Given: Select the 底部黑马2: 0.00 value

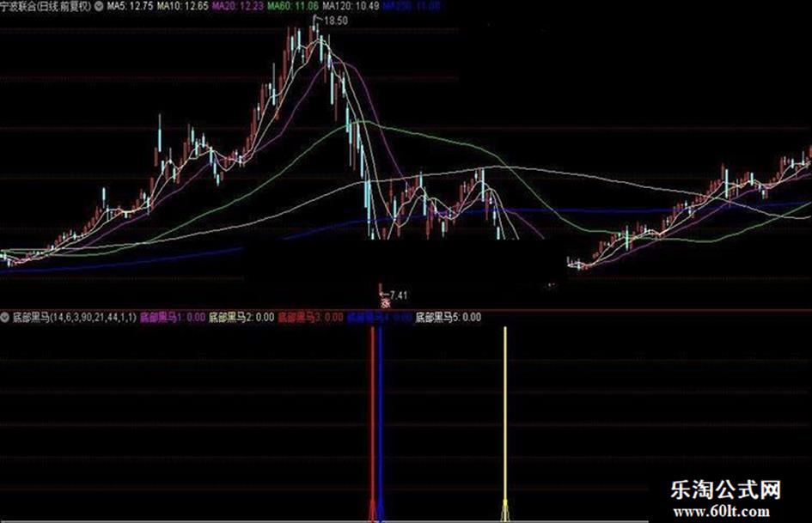Looking at the screenshot, I should point(241,317).
